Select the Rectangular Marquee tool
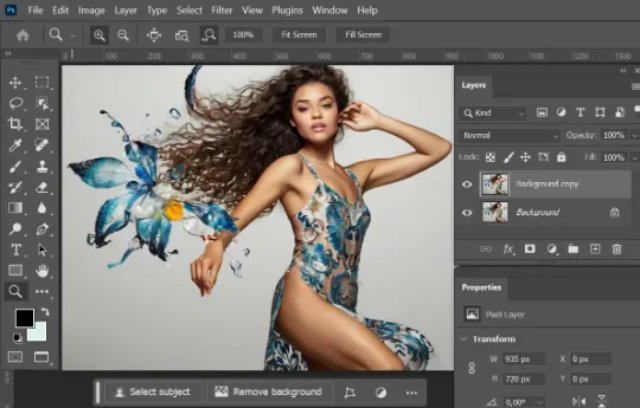 (42, 82)
